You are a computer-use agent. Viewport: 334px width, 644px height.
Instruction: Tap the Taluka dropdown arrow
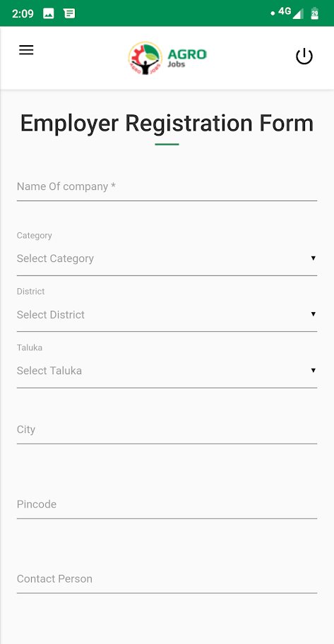[x=313, y=371]
